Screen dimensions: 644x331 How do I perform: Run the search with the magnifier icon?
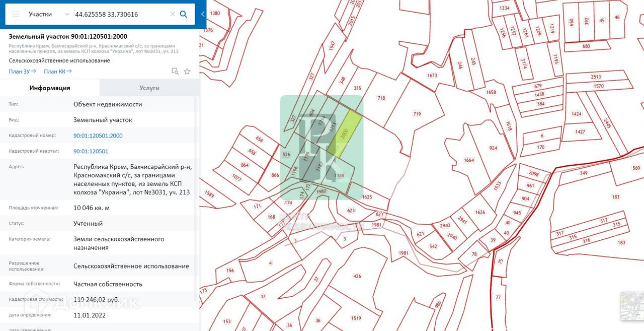click(x=184, y=14)
